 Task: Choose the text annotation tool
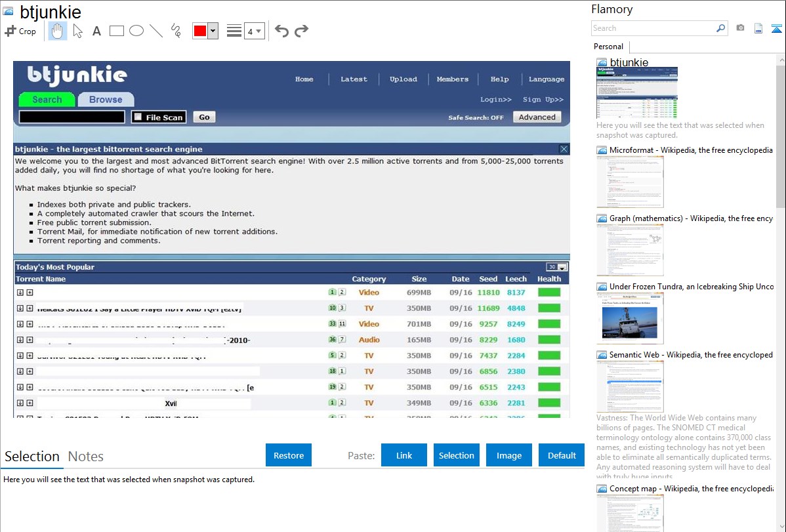tap(96, 31)
